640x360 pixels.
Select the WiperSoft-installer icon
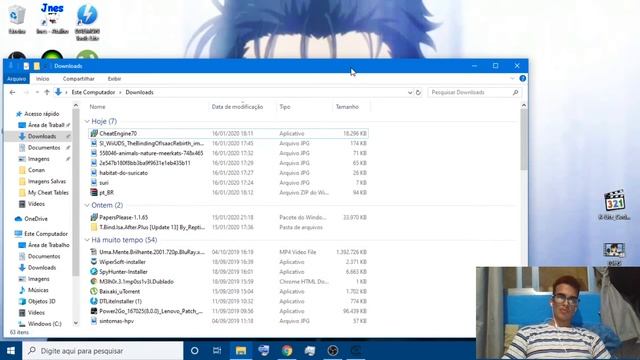tap(94, 262)
